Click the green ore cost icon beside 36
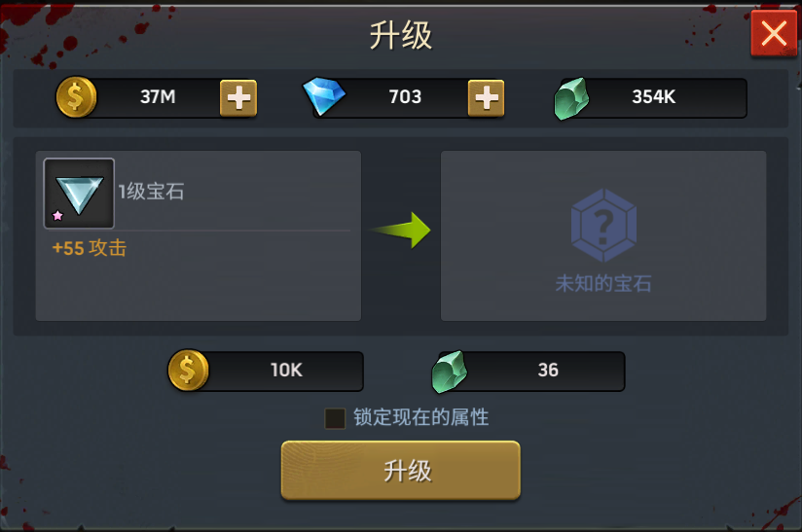Image resolution: width=802 pixels, height=532 pixels. [450, 372]
